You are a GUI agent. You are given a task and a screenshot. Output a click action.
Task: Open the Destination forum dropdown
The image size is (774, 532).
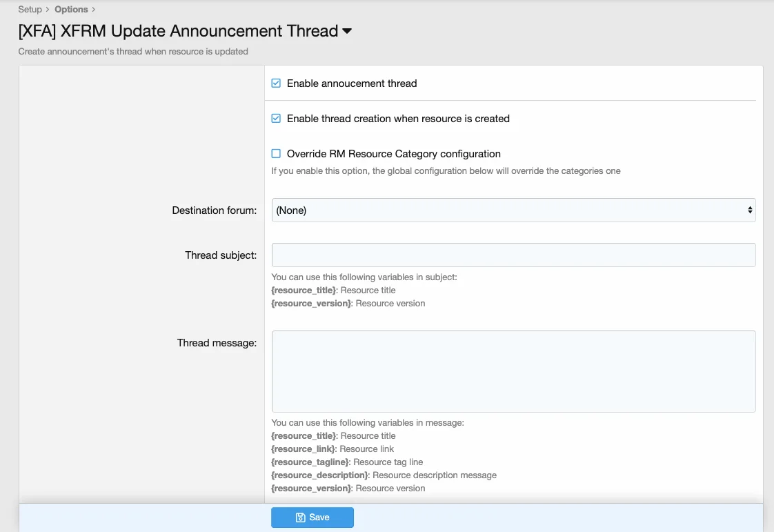[x=513, y=210]
